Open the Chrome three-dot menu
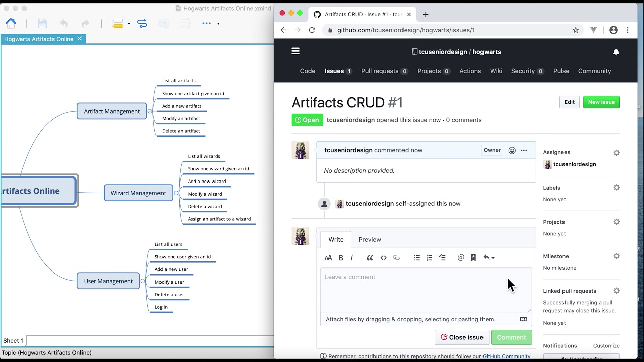 click(628, 30)
